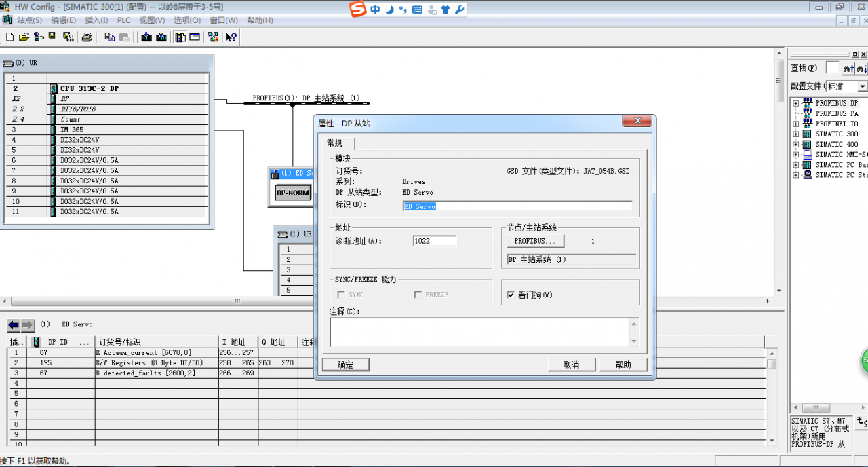Click the back arrow in the detail pane
Screen dimensions: 868x467
coord(14,325)
